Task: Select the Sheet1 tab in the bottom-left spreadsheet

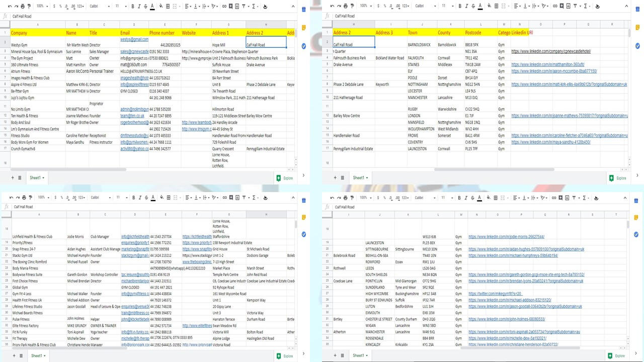Action: point(38,355)
